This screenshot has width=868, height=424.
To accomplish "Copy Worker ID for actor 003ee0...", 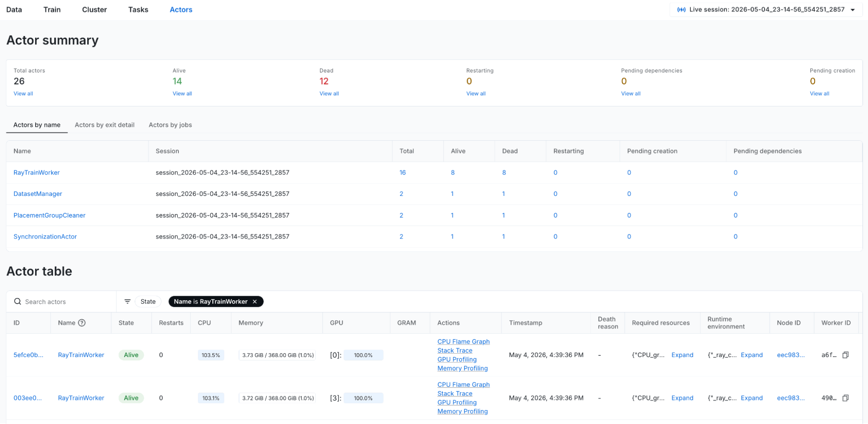I will [x=845, y=398].
